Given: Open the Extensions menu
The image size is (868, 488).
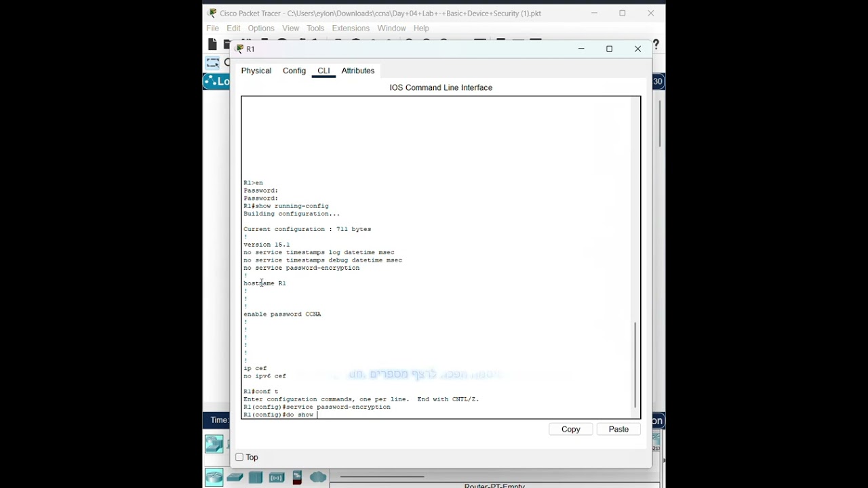Looking at the screenshot, I should (x=351, y=28).
